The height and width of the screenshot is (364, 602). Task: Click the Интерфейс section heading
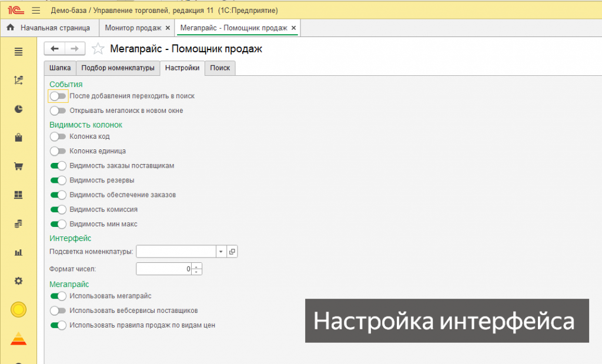pyautogui.click(x=71, y=238)
